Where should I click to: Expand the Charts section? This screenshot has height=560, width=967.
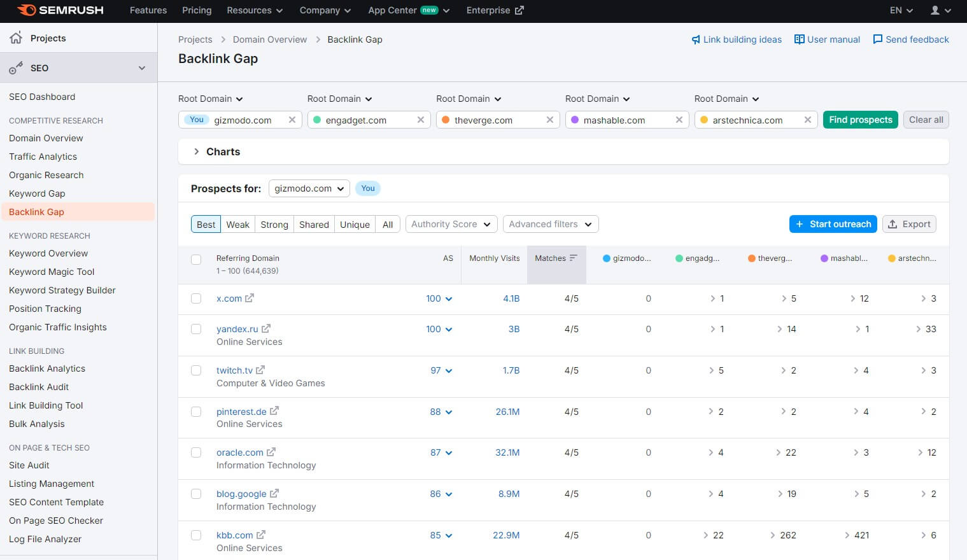coord(197,151)
